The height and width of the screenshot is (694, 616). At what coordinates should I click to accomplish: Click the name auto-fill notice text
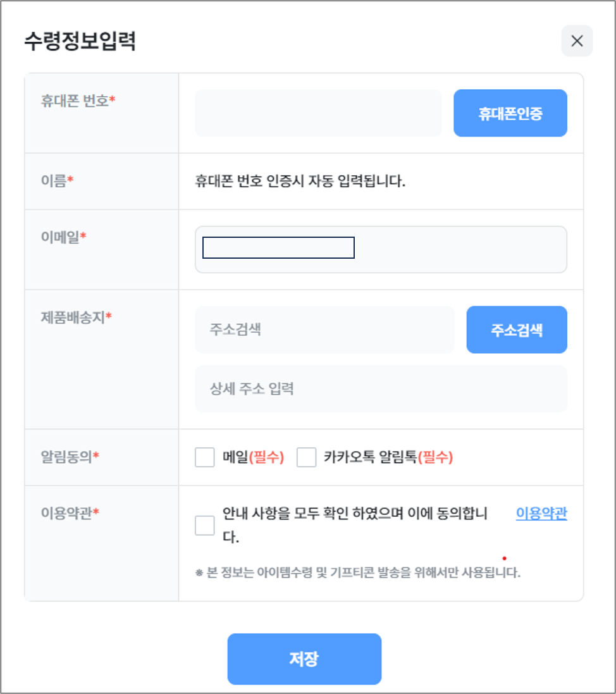click(300, 182)
